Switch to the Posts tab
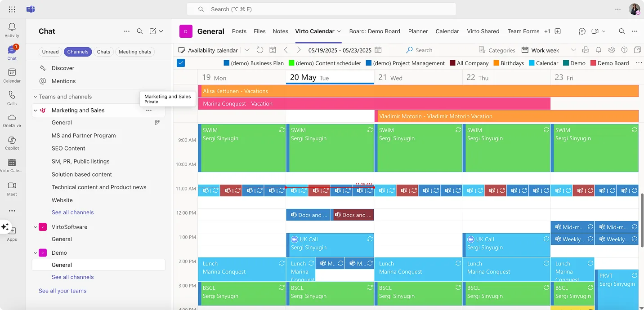The width and height of the screenshot is (644, 310). (239, 31)
